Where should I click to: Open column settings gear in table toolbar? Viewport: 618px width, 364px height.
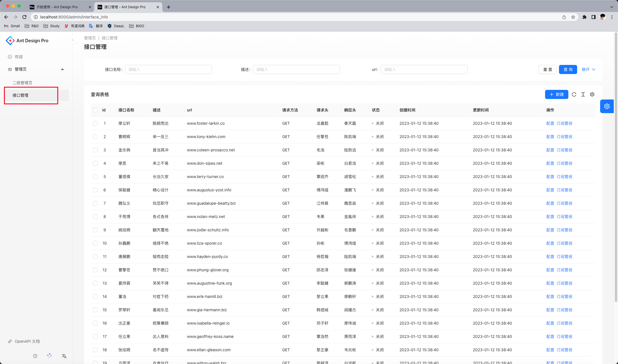(x=592, y=94)
